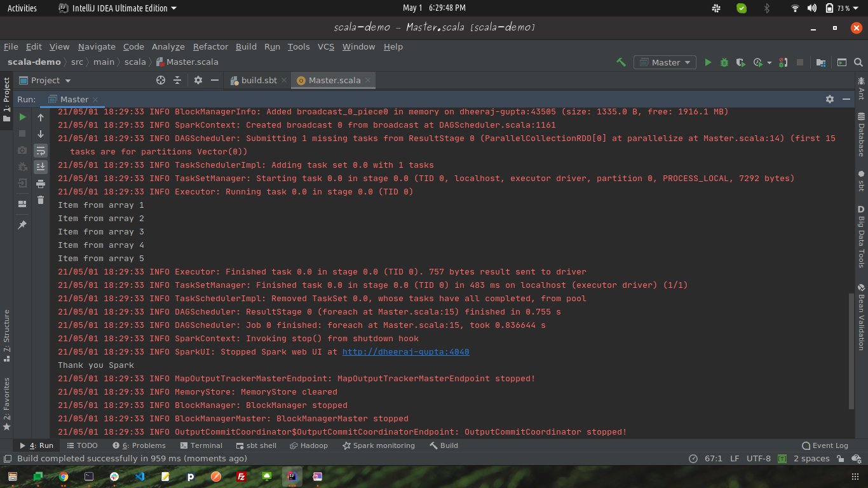Viewport: 868px width, 488px height.
Task: Open Project view dropdown
Action: (45, 80)
